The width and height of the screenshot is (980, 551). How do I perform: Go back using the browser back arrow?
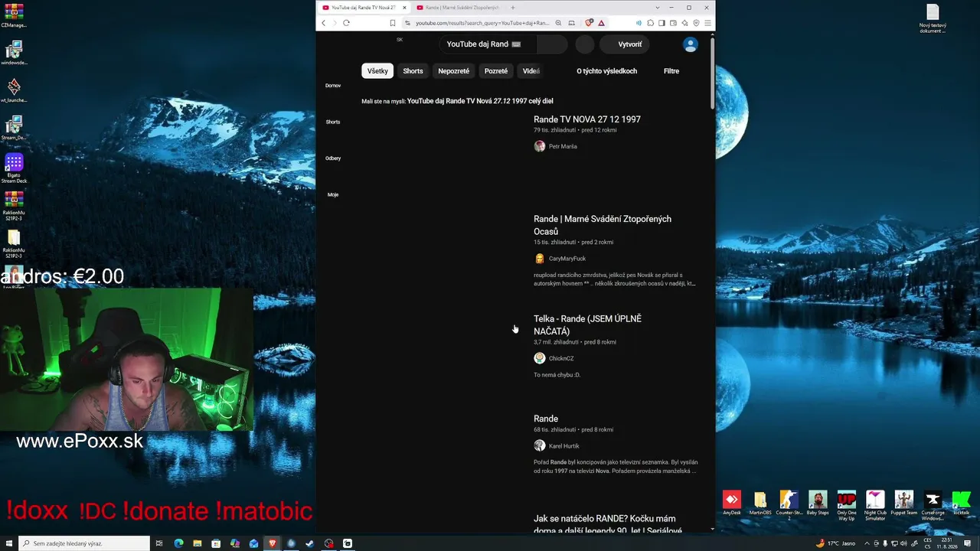pyautogui.click(x=323, y=23)
